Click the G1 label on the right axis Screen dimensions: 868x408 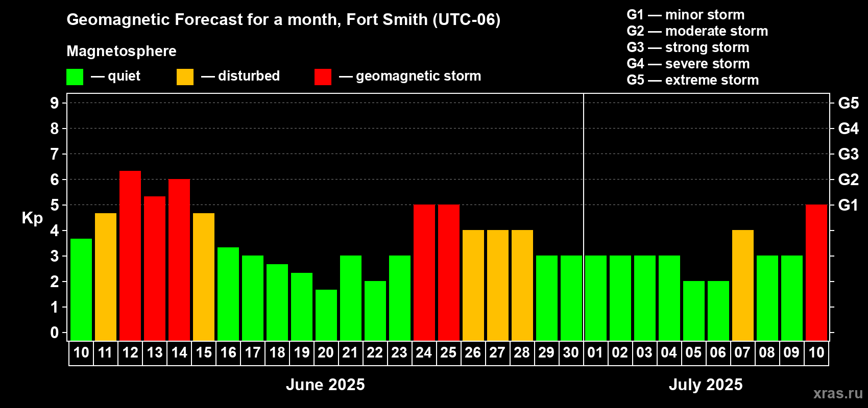(x=849, y=205)
